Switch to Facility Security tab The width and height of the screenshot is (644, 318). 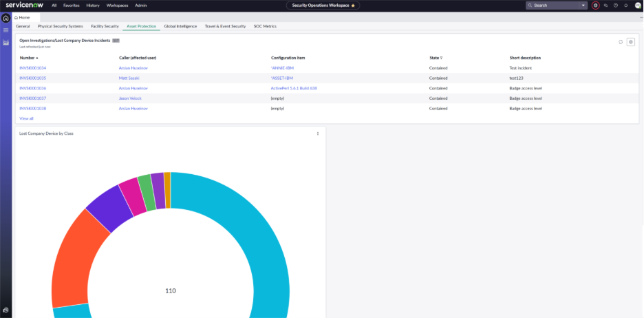pos(105,26)
